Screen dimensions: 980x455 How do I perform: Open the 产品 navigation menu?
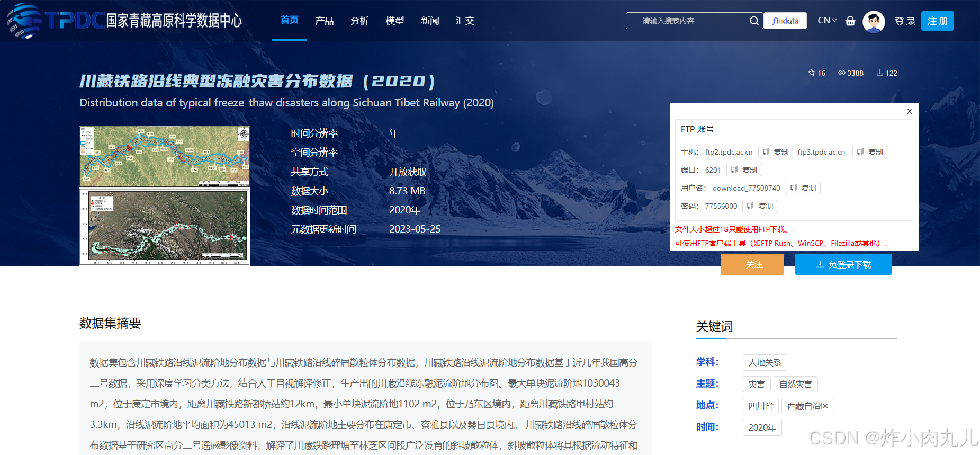(325, 21)
